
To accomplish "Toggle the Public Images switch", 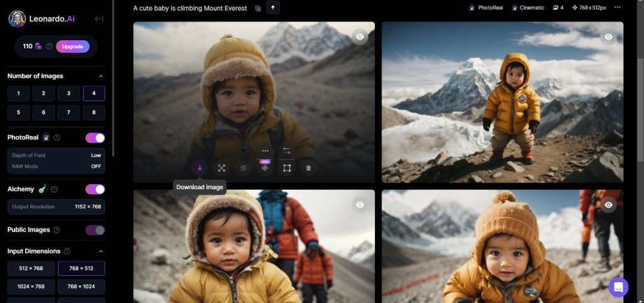I will (x=95, y=230).
